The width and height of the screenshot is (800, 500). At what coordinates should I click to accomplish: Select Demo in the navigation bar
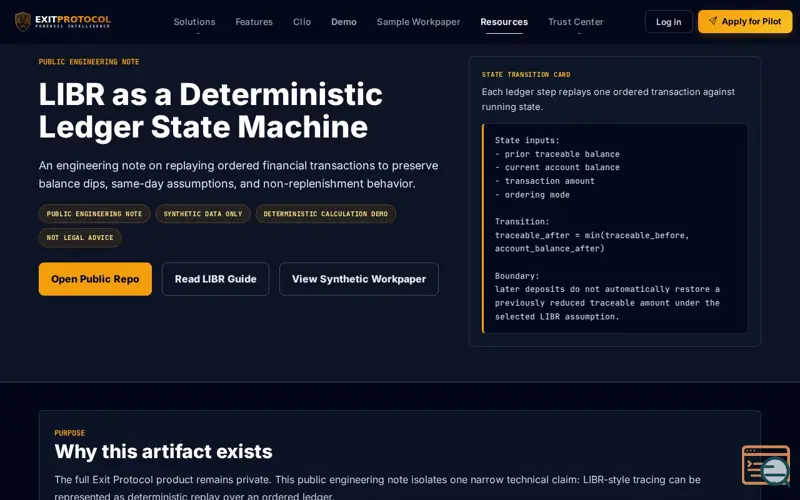(344, 22)
